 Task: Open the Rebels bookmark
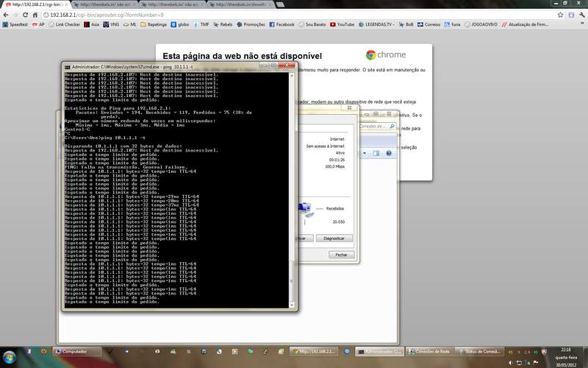(223, 24)
